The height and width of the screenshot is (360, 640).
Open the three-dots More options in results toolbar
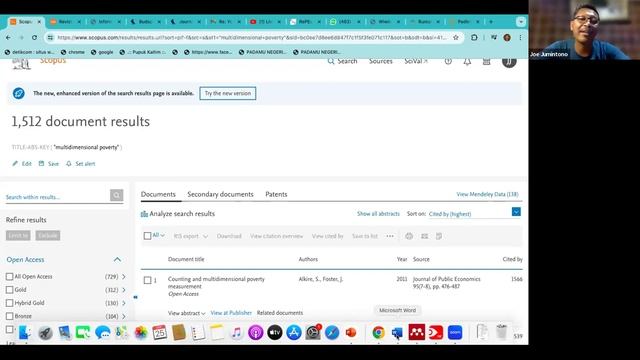tap(390, 236)
